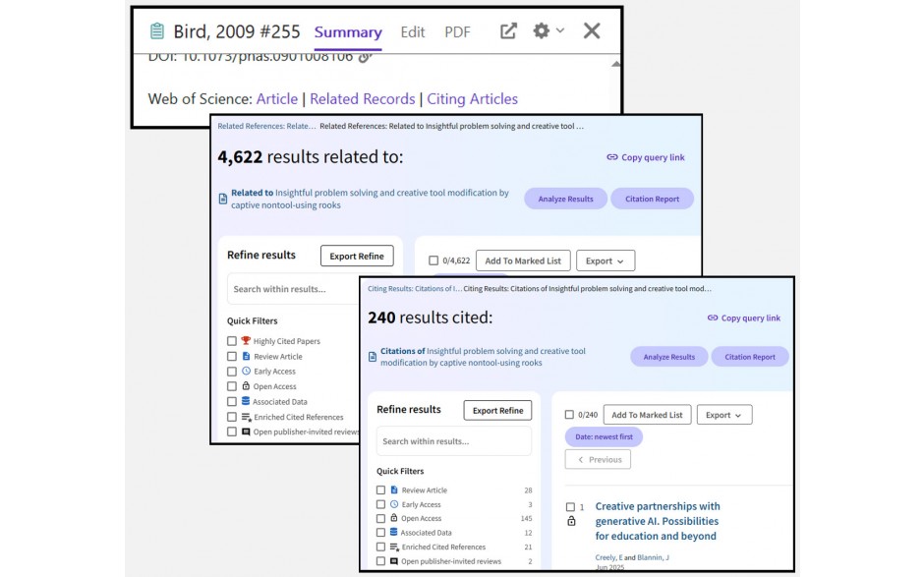Open the Date: newest first sort control
This screenshot has height=577, width=924.
pyautogui.click(x=603, y=436)
